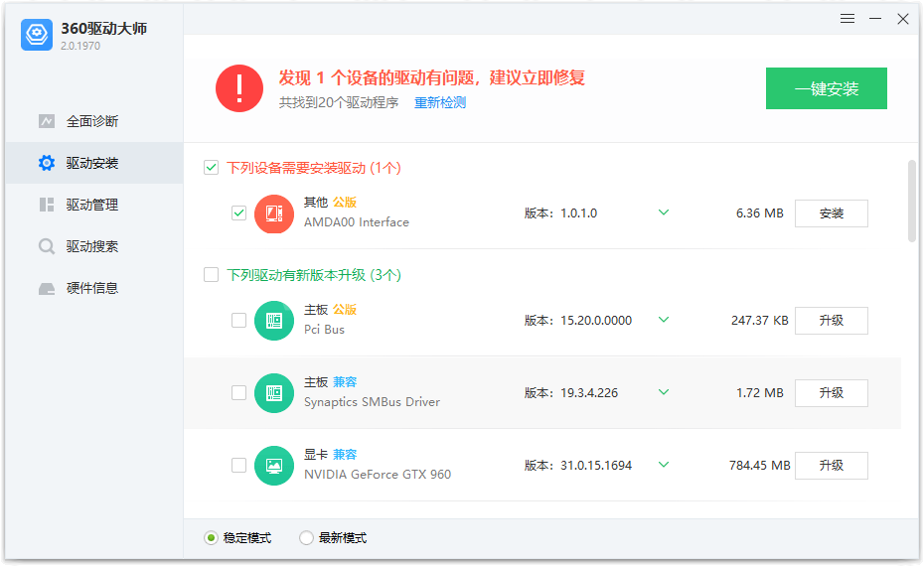Click the 兼容 tag on NVIDIA driver
Viewport: 924px width, 566px height.
[345, 455]
